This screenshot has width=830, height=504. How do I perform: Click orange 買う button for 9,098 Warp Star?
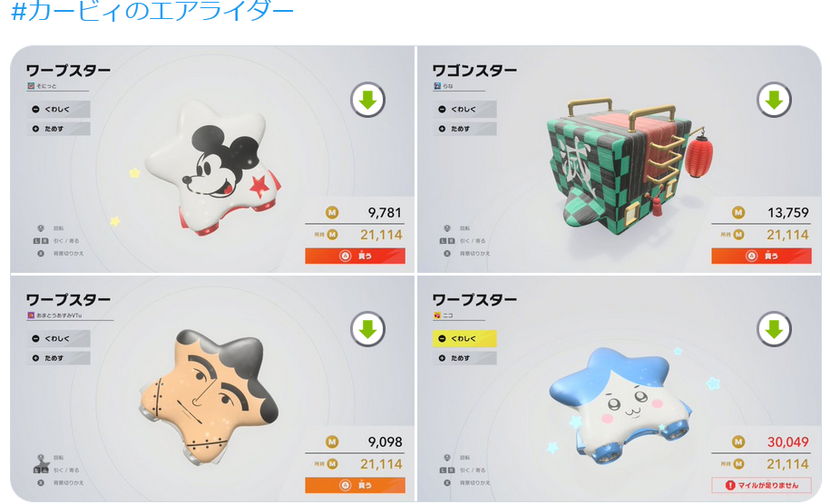pyautogui.click(x=356, y=485)
